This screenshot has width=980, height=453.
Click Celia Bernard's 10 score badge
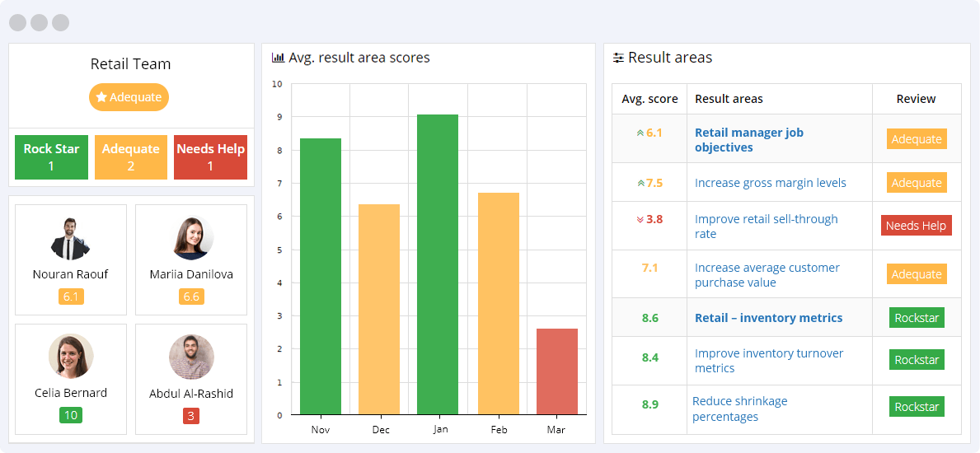pos(71,415)
